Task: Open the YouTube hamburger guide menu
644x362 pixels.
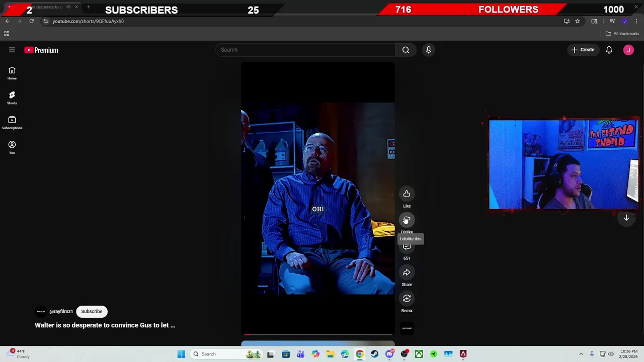Action: tap(12, 50)
